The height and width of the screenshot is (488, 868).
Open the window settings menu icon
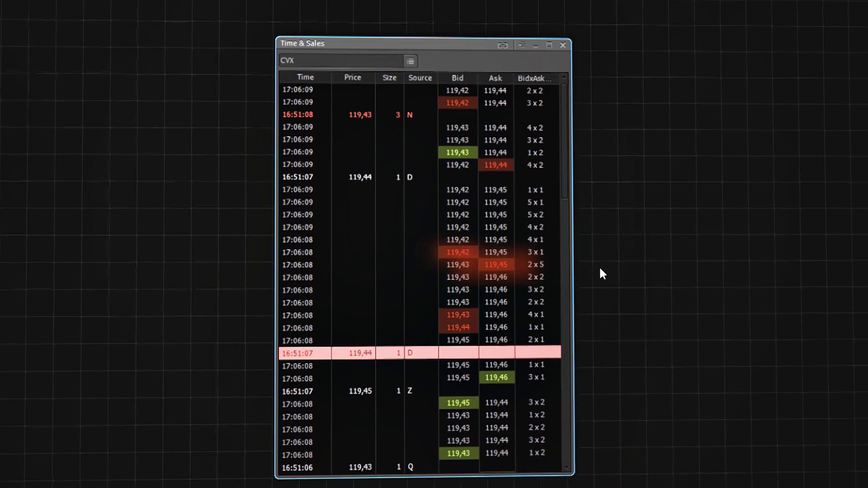(522, 45)
